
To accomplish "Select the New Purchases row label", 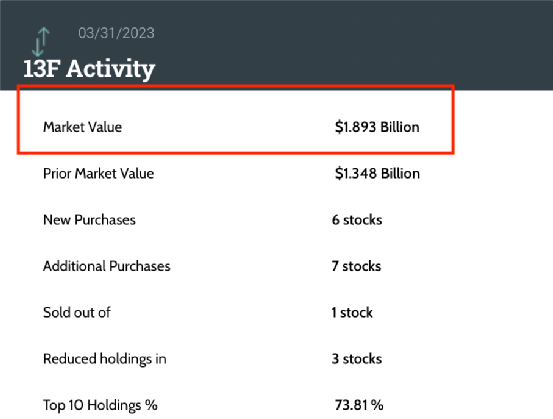I will click(x=89, y=220).
